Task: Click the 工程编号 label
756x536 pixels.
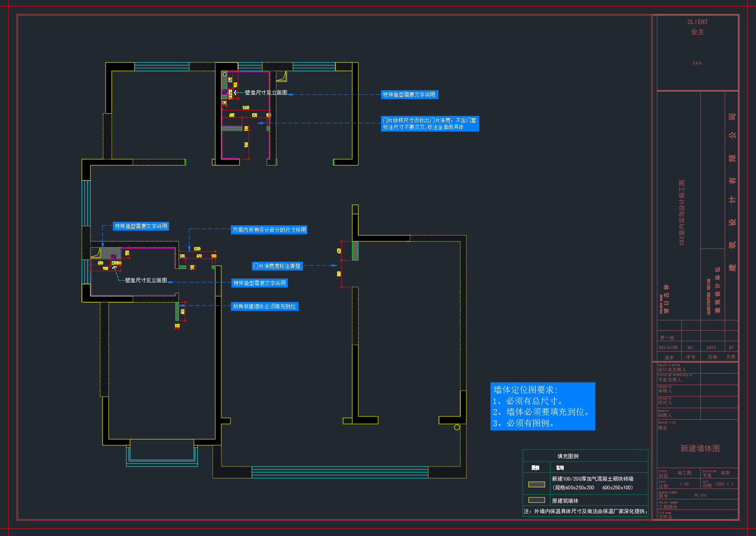Action: (668, 507)
